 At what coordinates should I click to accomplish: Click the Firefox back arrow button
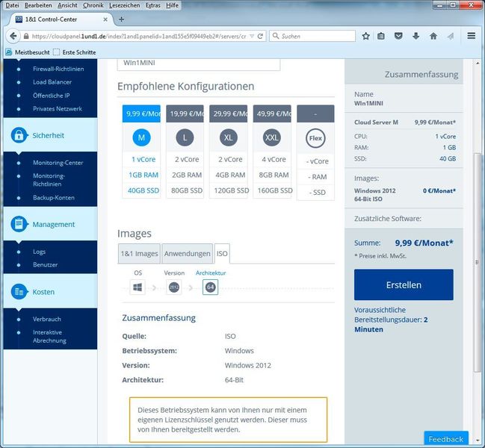point(13,36)
